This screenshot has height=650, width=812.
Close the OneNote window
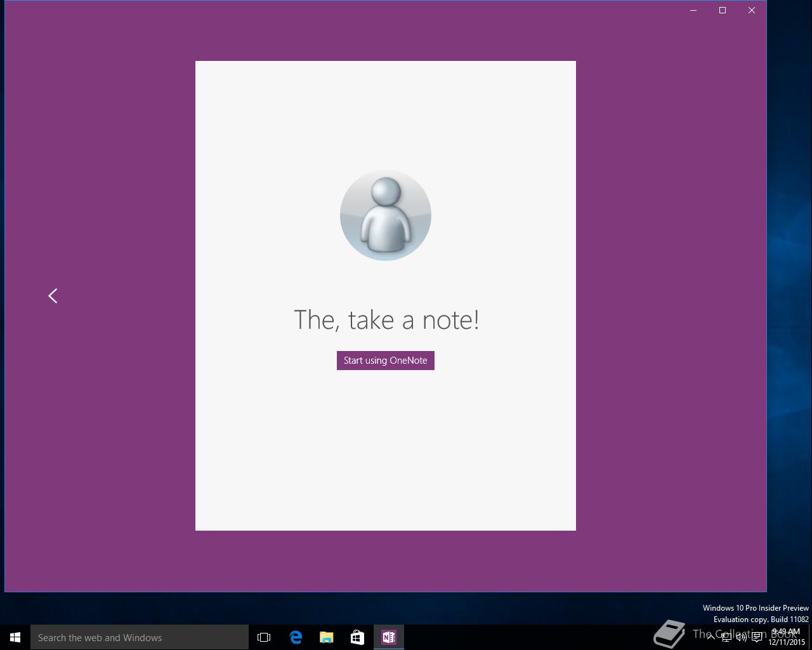tap(752, 10)
